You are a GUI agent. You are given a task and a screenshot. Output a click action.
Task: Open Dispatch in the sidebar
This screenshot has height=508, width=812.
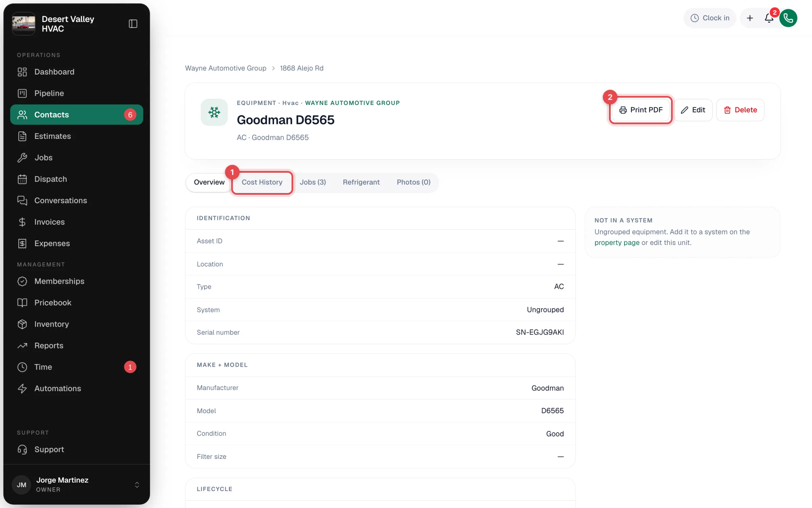(x=76, y=179)
